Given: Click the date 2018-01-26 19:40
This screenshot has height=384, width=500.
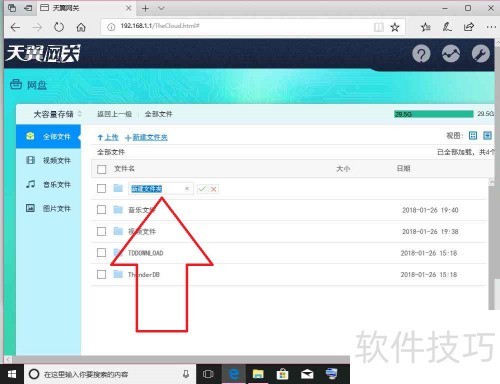Looking at the screenshot, I should [430, 210].
